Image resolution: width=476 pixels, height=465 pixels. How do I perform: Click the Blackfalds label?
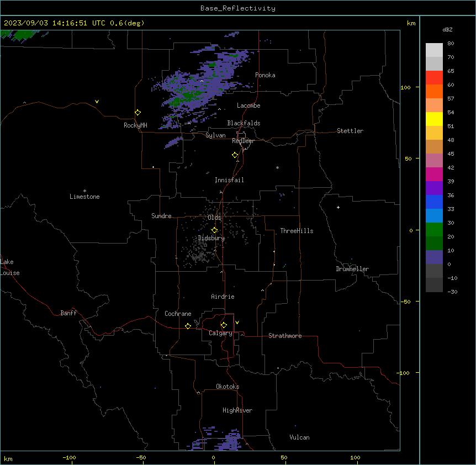[x=244, y=123]
